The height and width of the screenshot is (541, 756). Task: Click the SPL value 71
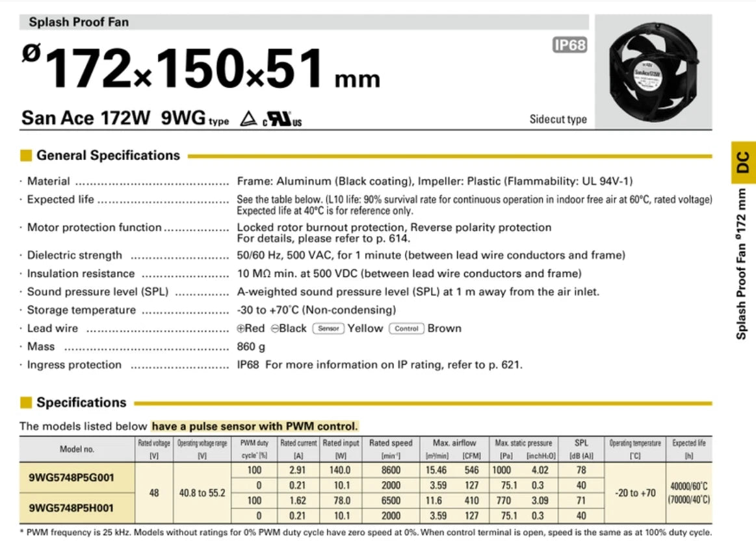[x=582, y=501]
